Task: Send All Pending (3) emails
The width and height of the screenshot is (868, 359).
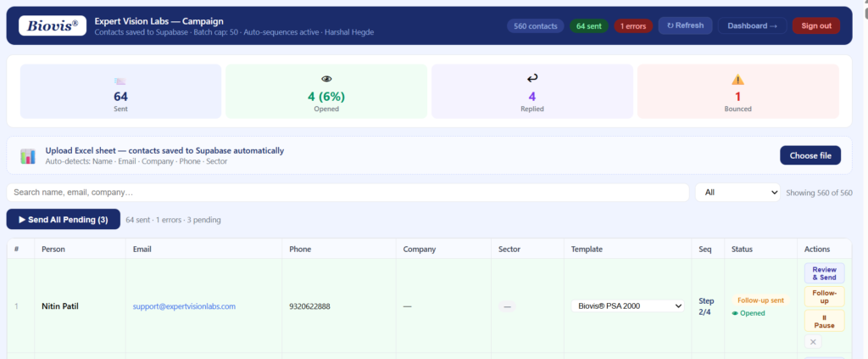Action: (63, 219)
